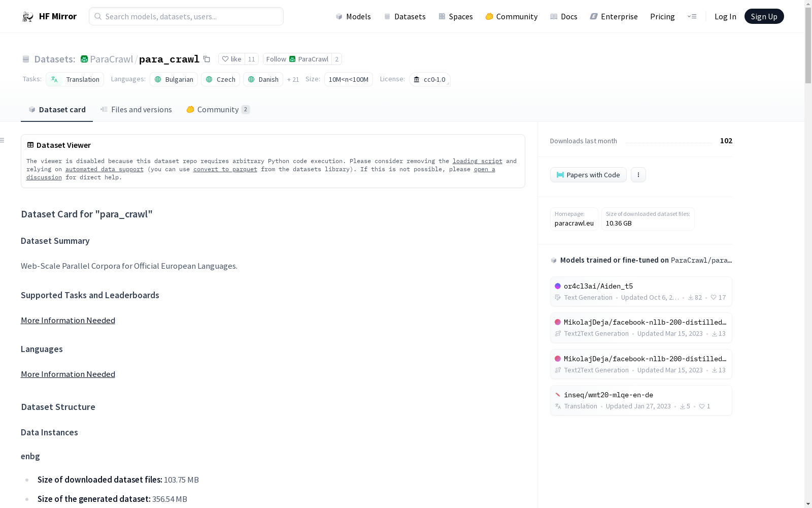Click the open a discussion link

484,169
